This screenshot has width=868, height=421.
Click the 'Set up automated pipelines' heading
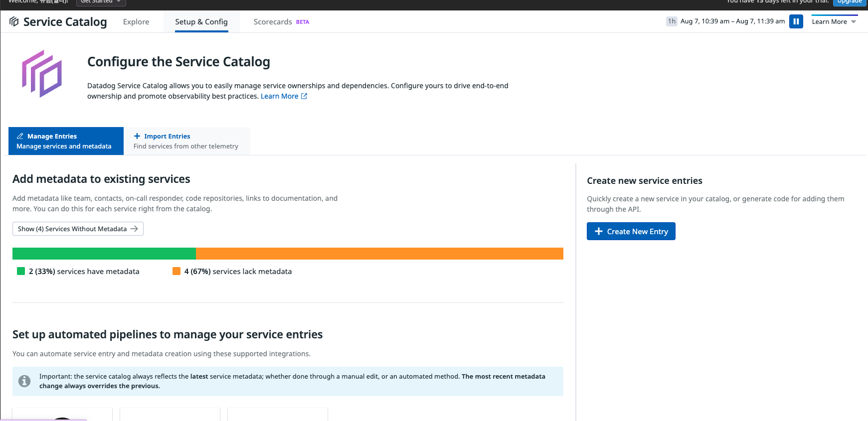click(168, 335)
